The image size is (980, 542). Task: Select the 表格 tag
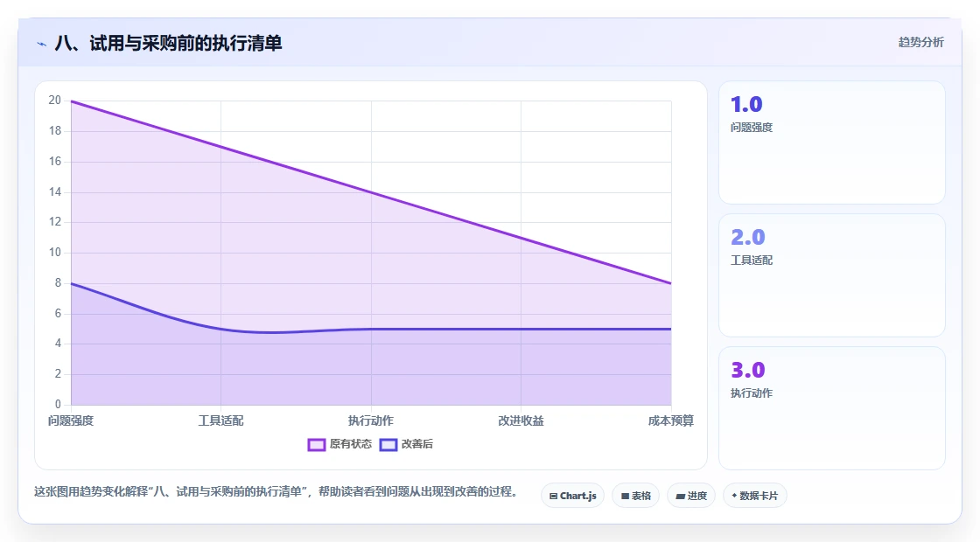point(635,496)
